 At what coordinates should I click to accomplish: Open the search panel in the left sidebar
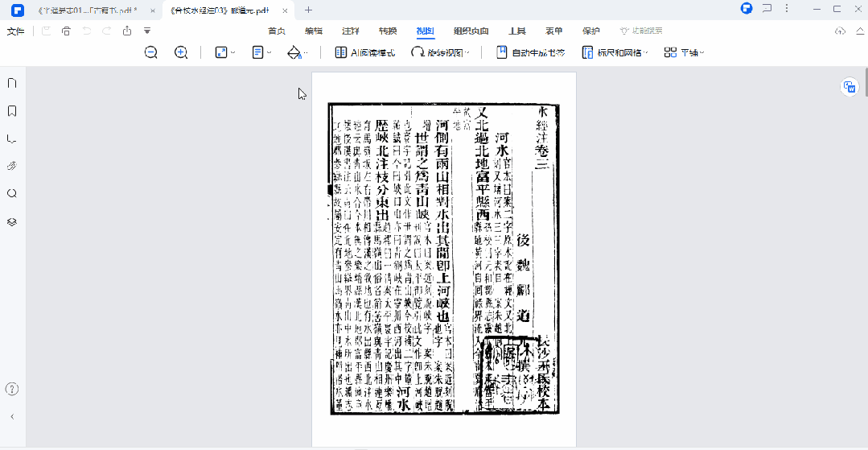pyautogui.click(x=12, y=193)
